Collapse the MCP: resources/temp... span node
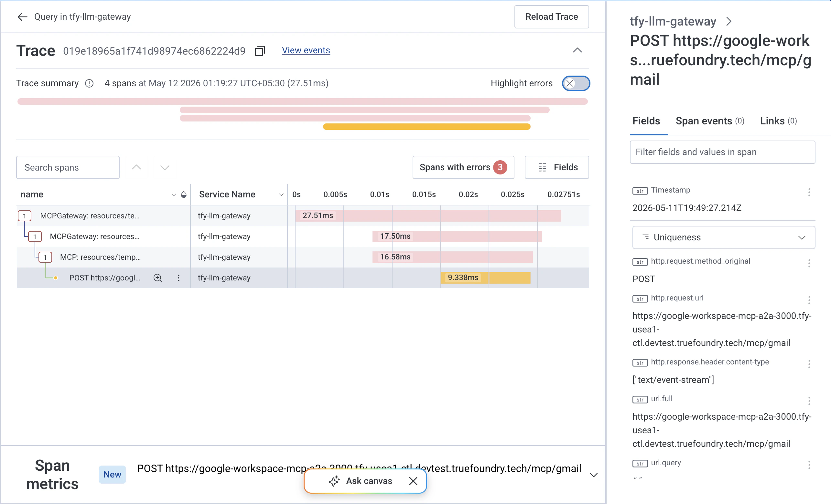 [x=45, y=257]
